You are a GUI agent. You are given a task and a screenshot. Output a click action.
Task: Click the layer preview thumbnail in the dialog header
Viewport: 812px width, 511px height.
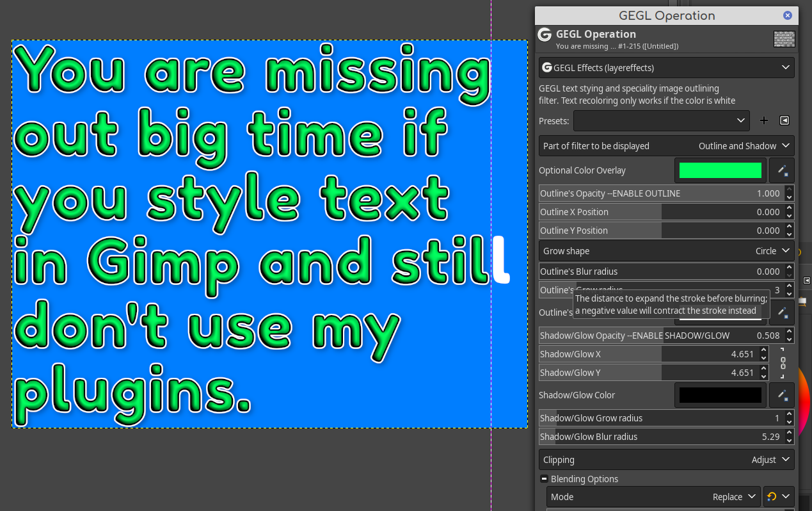click(x=784, y=39)
